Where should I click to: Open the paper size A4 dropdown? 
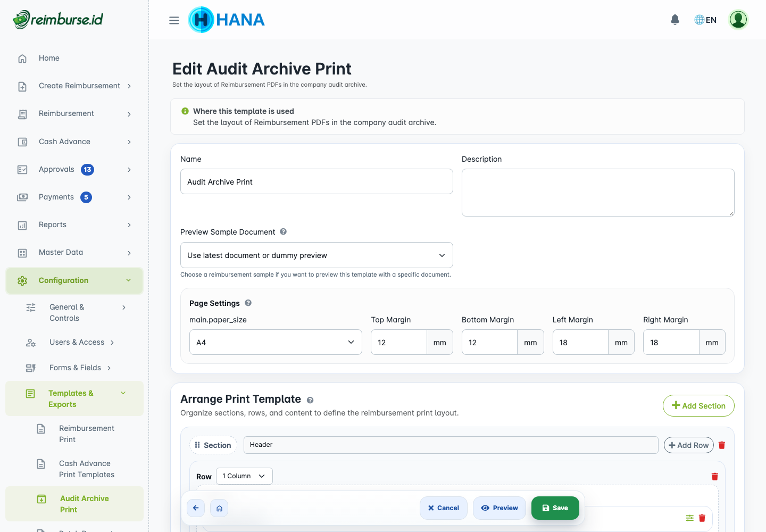[x=276, y=342]
